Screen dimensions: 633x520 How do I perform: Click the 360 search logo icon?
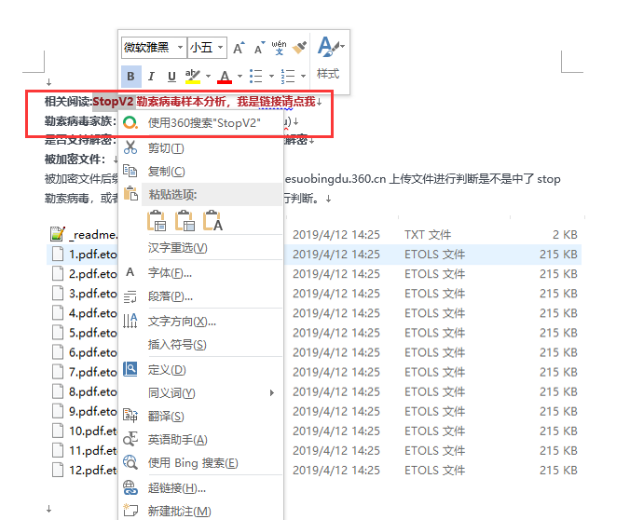(130, 122)
